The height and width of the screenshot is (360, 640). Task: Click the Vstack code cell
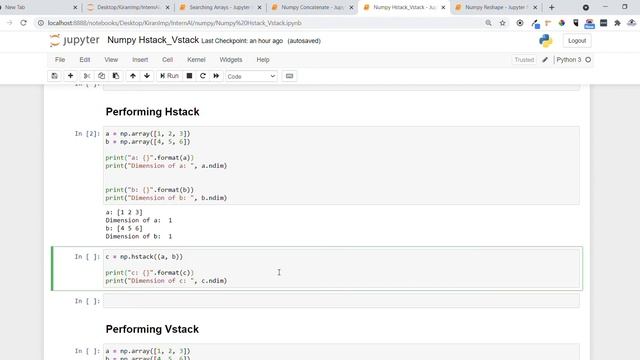click(x=341, y=352)
